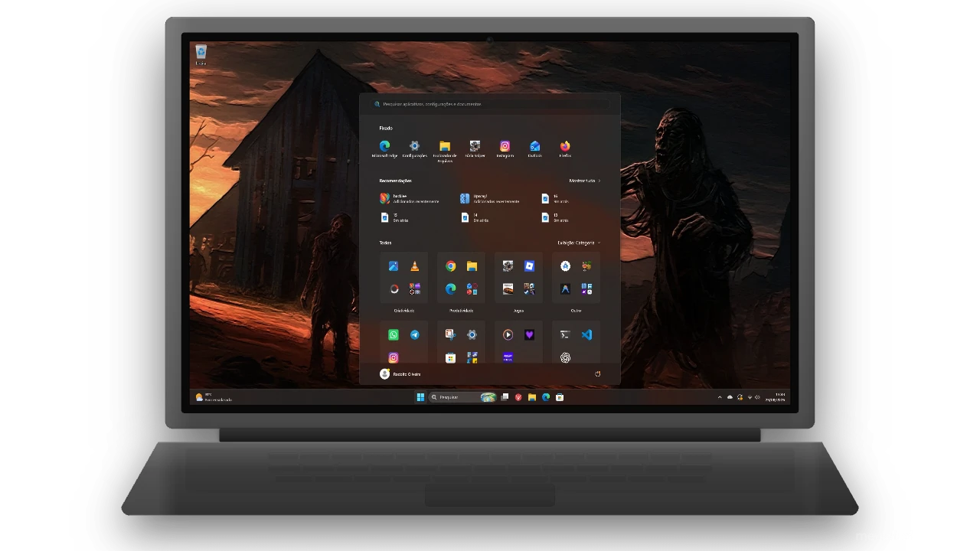980x551 pixels.
Task: Click the Start menu search field
Action: (490, 104)
